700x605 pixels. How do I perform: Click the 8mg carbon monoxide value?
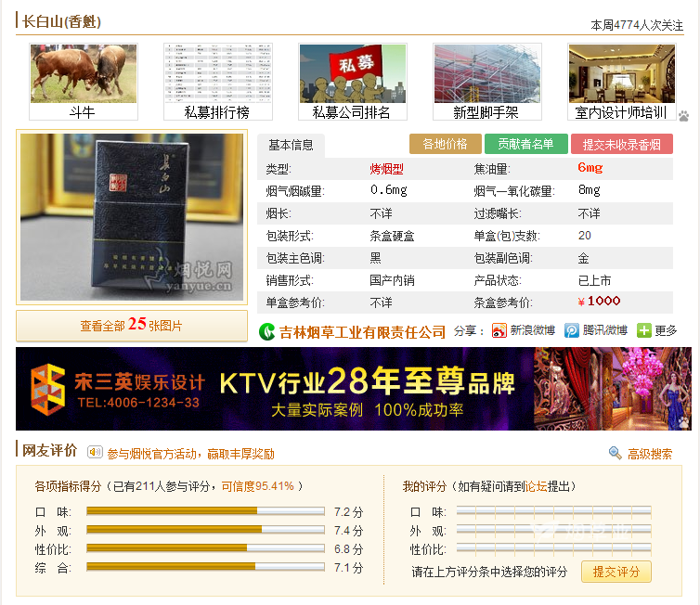pyautogui.click(x=589, y=190)
